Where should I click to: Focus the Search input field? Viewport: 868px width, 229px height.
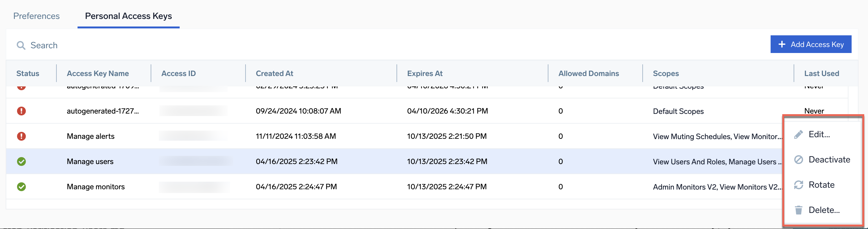click(135, 45)
